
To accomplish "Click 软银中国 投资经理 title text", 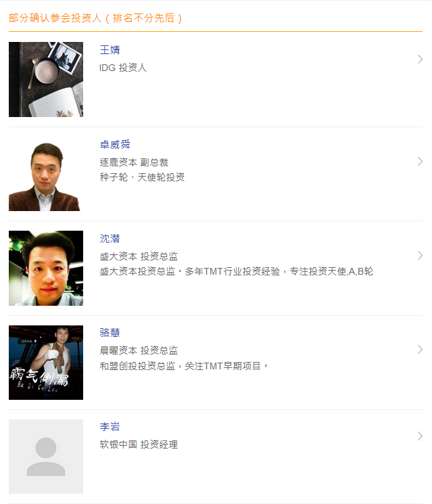I will click(x=139, y=444).
